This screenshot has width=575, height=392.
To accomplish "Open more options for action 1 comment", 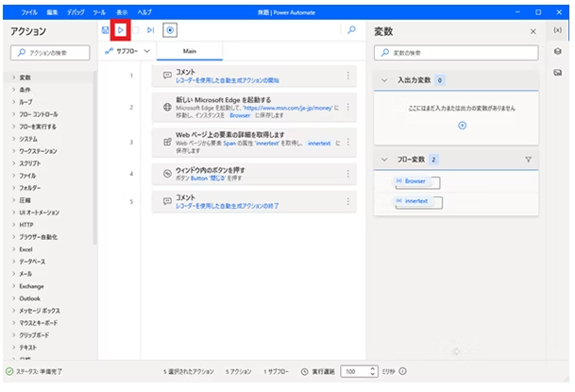I will pyautogui.click(x=347, y=76).
